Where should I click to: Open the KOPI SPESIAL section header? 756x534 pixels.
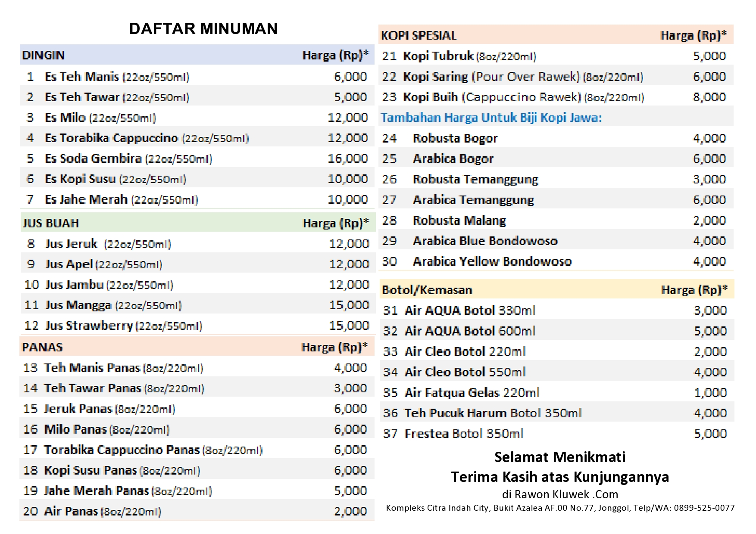coord(419,35)
